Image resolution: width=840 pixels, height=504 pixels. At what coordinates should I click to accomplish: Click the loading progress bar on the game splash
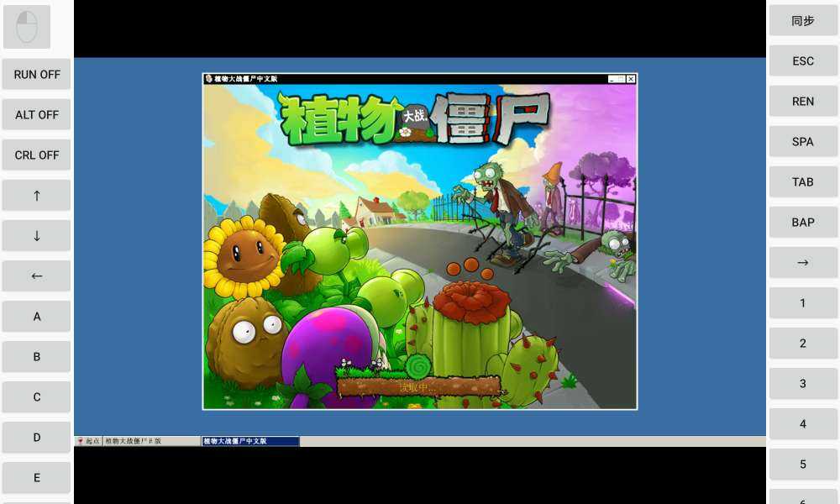coord(418,386)
